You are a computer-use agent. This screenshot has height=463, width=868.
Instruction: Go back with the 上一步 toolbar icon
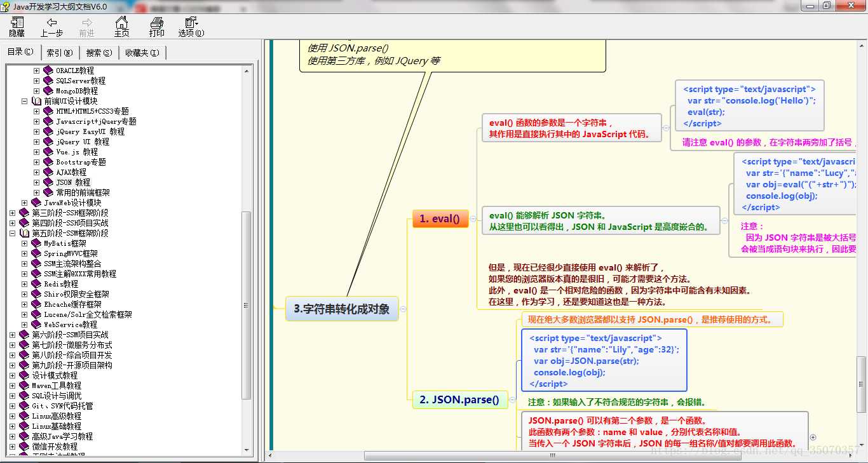tap(51, 27)
